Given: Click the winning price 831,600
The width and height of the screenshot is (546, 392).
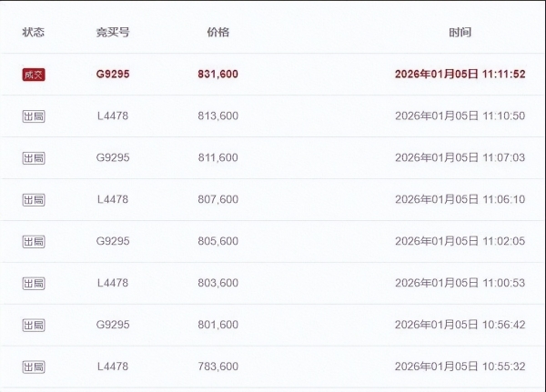Looking at the screenshot, I should [x=217, y=75].
